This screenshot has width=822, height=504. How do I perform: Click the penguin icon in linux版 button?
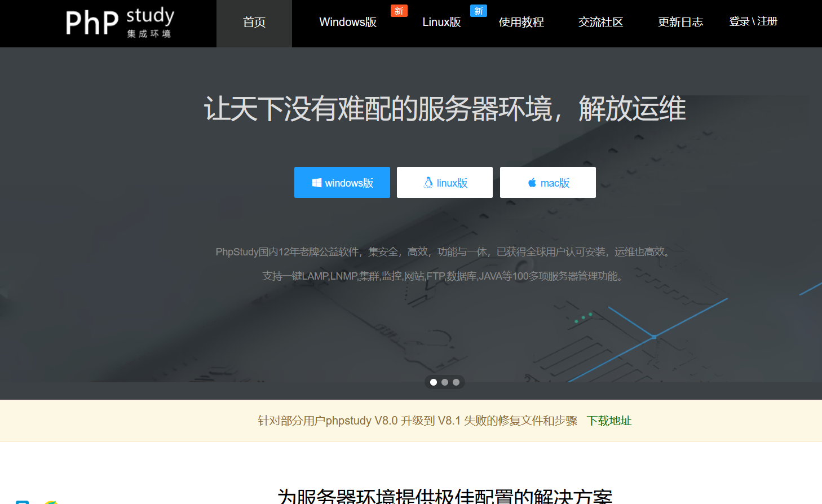pos(428,183)
